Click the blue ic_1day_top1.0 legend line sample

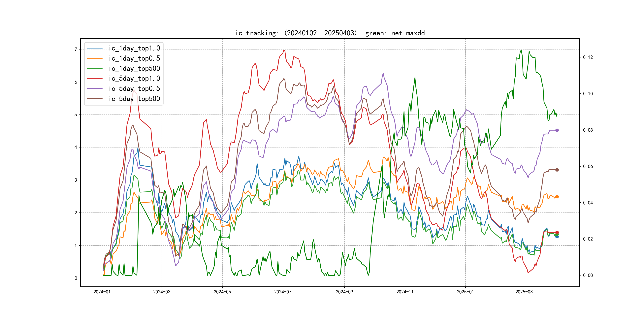(94, 48)
